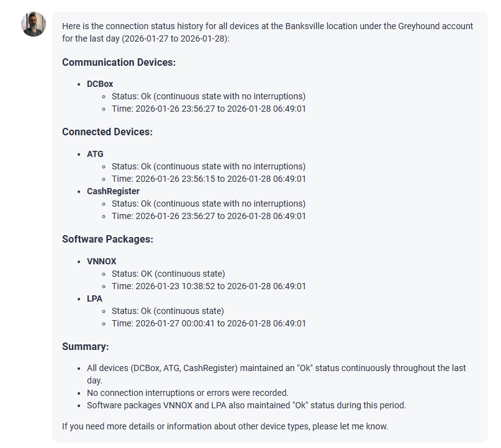Click the Software Packages heading
The height and width of the screenshot is (448, 501).
[107, 239]
